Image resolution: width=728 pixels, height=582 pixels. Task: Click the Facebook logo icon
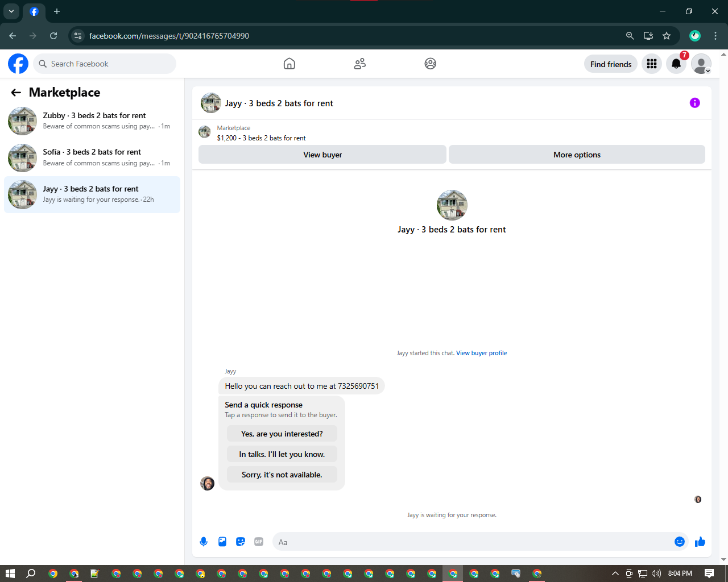tap(18, 64)
